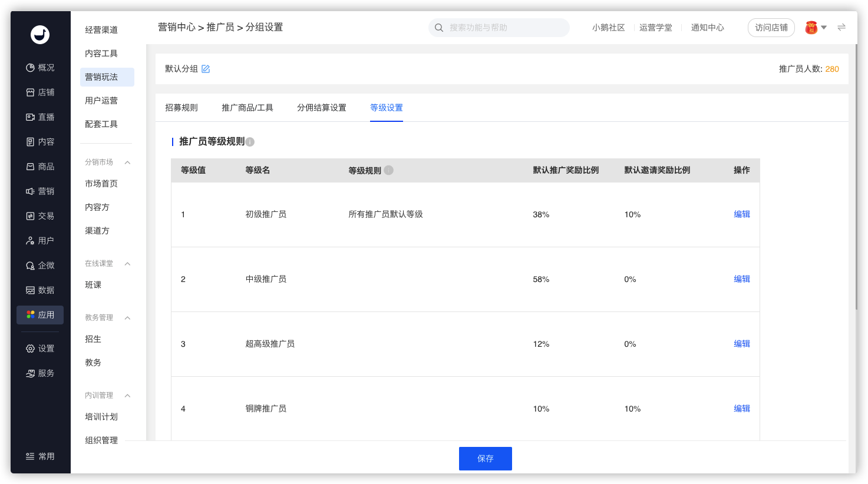868x484 pixels.
Task: Open 直播 live section in the sidebar
Action: [x=40, y=117]
